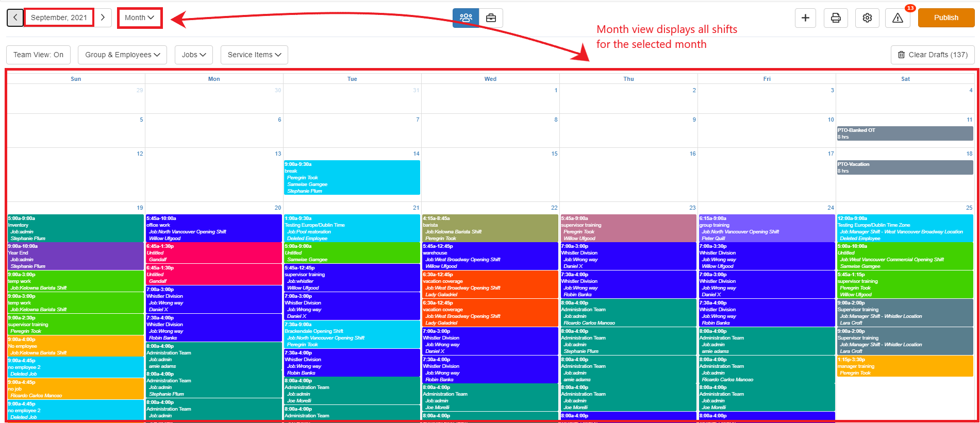
Task: Switch to employee group schedule view icon
Action: point(466,18)
